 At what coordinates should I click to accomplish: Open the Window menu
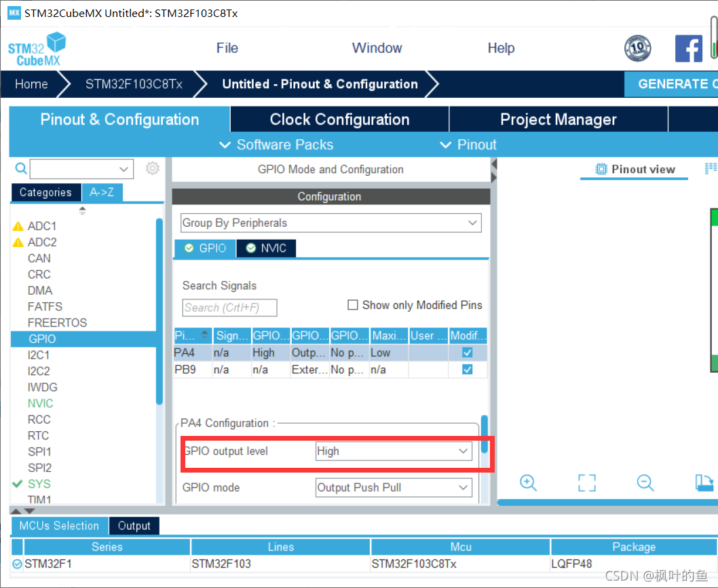377,48
